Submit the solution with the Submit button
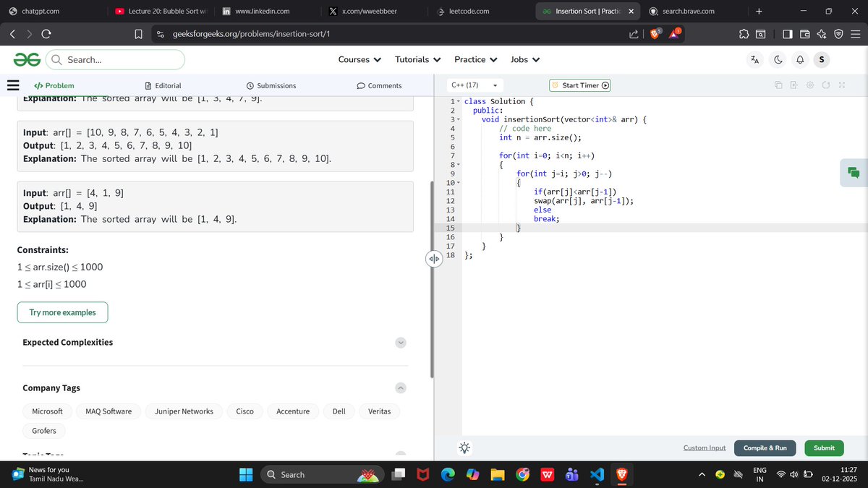Viewport: 868px width, 488px height. [x=824, y=448]
